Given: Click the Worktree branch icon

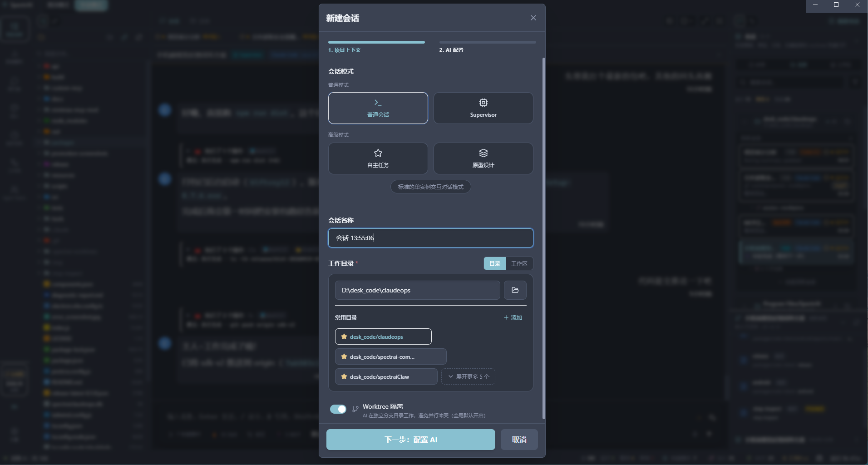Looking at the screenshot, I should (355, 409).
